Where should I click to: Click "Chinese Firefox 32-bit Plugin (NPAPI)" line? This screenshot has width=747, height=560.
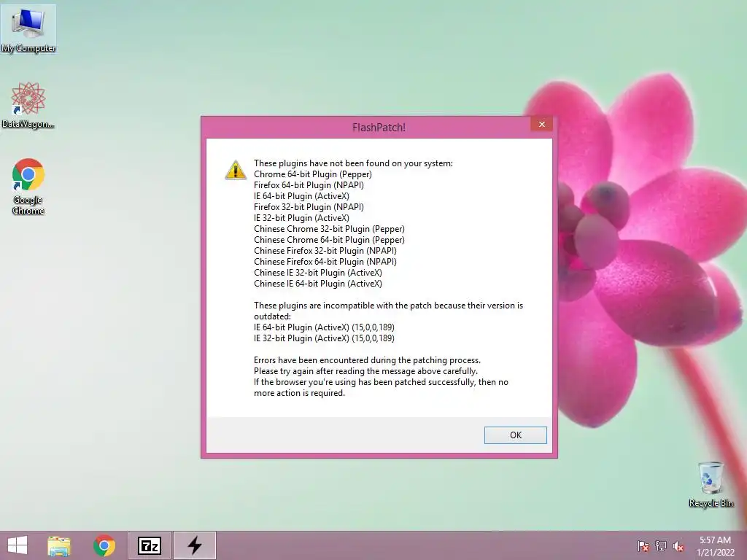coord(325,251)
